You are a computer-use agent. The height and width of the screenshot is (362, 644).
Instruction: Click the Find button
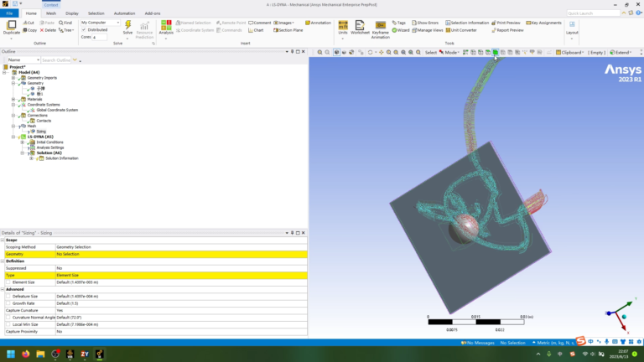pyautogui.click(x=65, y=23)
